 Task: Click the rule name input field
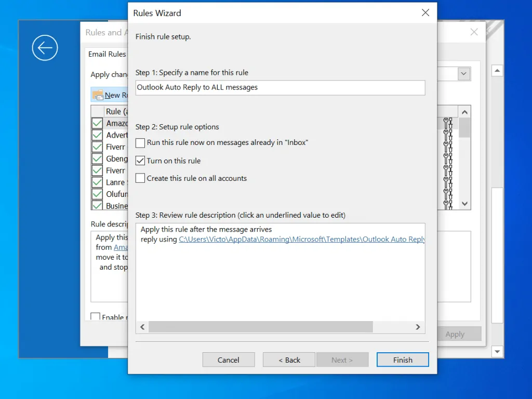click(280, 88)
